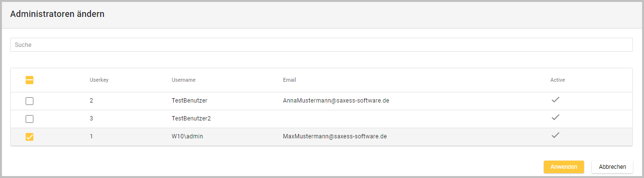Click userkey 3 in the table

point(91,119)
